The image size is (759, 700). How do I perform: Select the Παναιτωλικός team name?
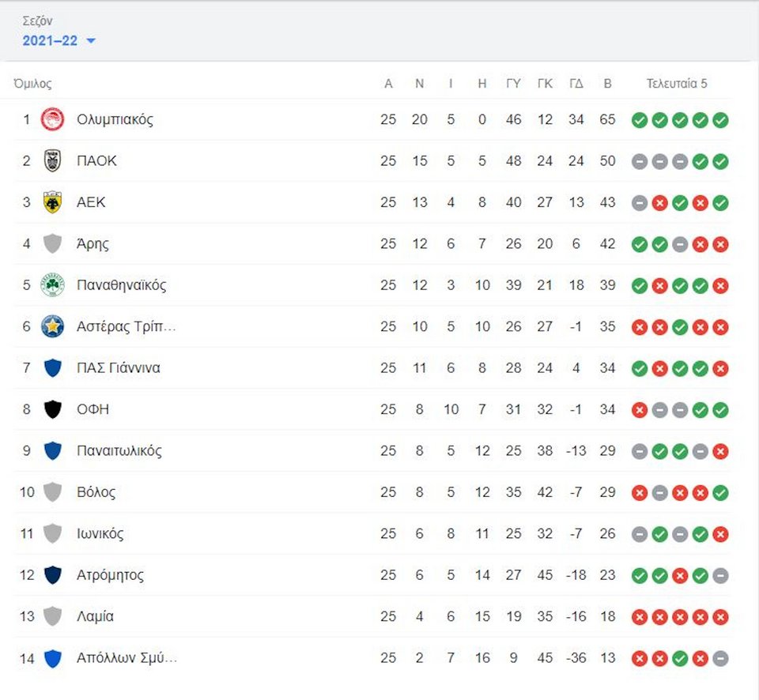click(x=119, y=451)
